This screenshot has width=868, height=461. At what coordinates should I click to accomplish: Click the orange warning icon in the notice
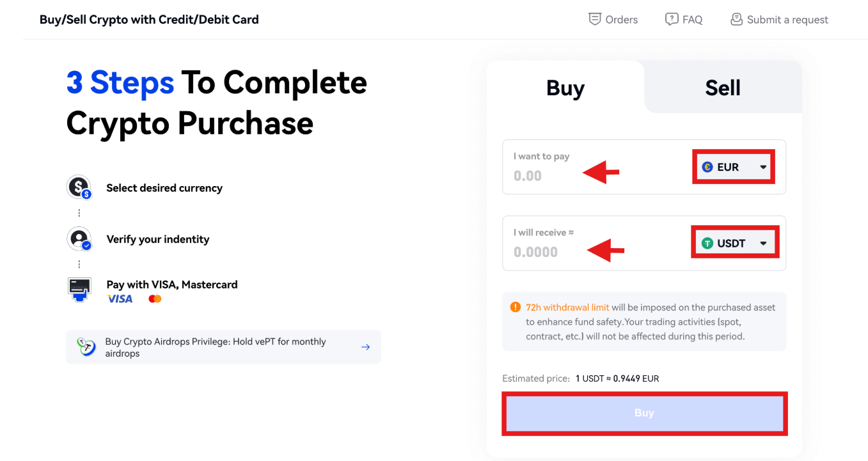pos(515,307)
